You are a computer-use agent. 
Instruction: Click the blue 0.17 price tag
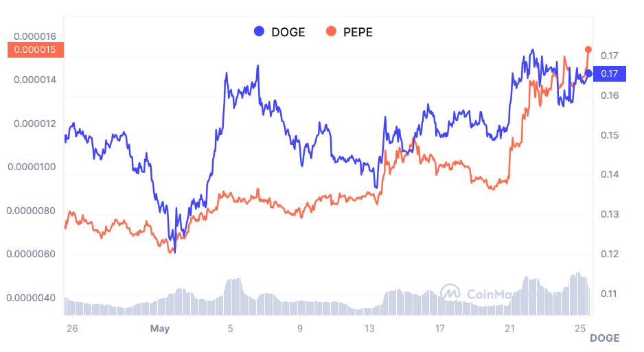(609, 73)
